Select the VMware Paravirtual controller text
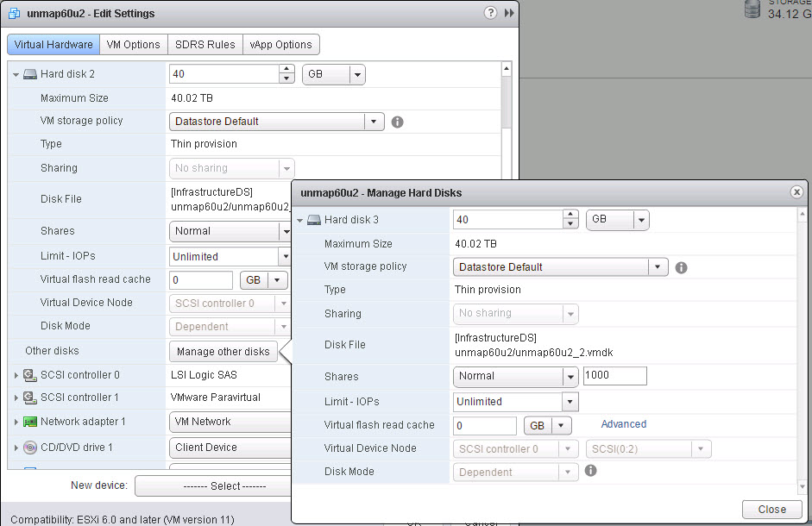812x526 pixels. click(x=216, y=398)
